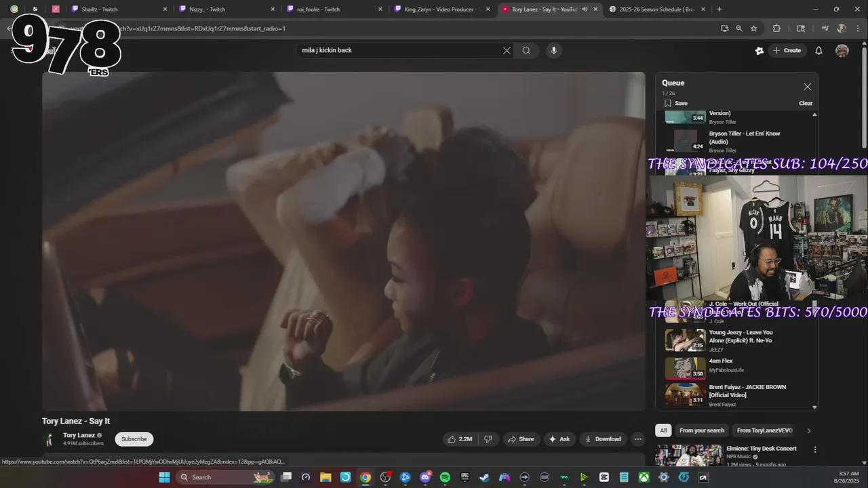Viewport: 868px width, 488px height.
Task: Select the From your search chip
Action: point(702,430)
